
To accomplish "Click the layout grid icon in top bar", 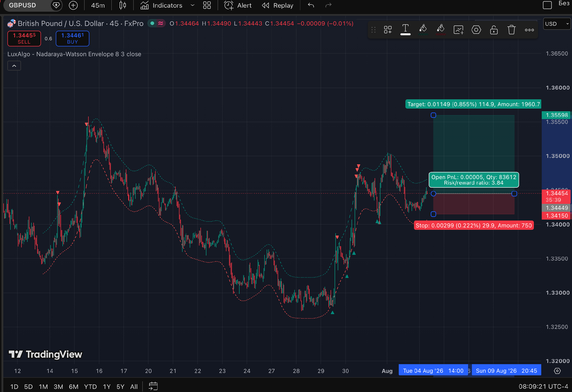I will pyautogui.click(x=207, y=5).
